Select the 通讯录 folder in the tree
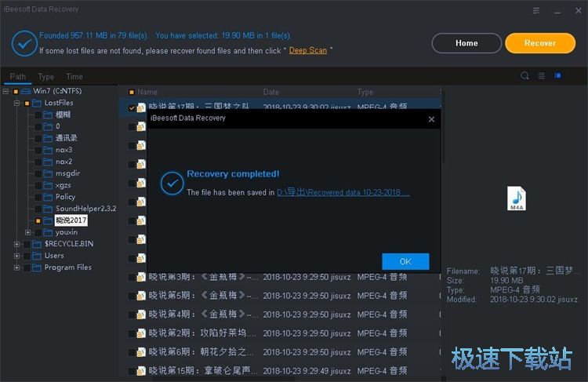The width and height of the screenshot is (588, 382). pos(67,138)
